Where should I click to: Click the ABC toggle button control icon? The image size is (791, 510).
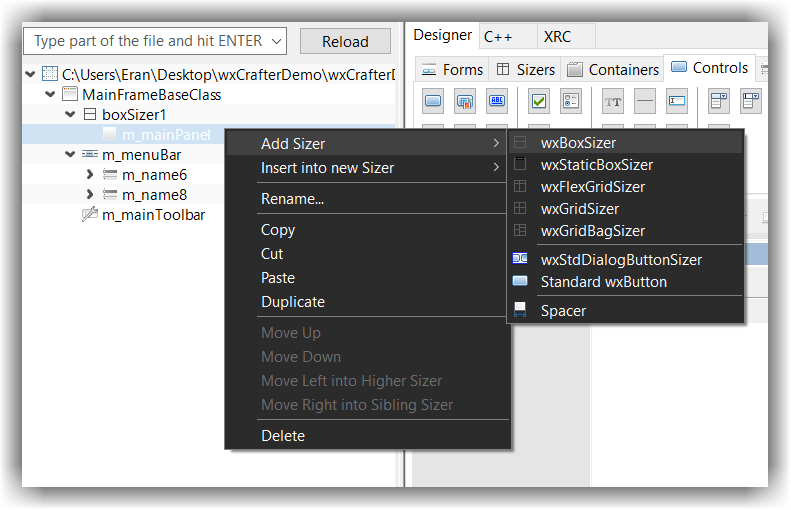(497, 100)
